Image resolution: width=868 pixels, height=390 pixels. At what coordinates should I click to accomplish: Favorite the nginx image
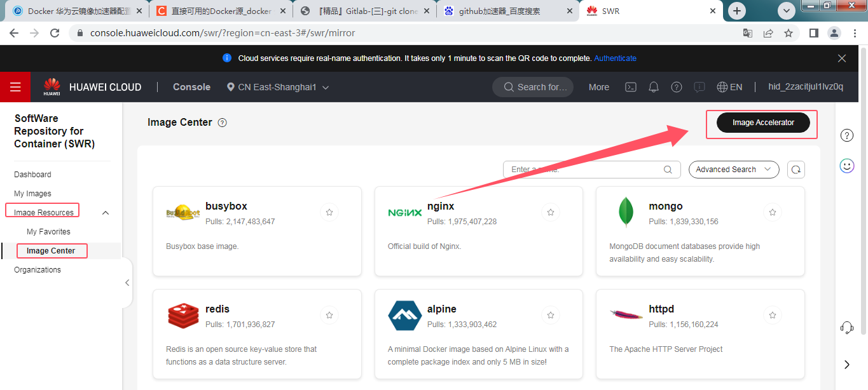tap(551, 212)
